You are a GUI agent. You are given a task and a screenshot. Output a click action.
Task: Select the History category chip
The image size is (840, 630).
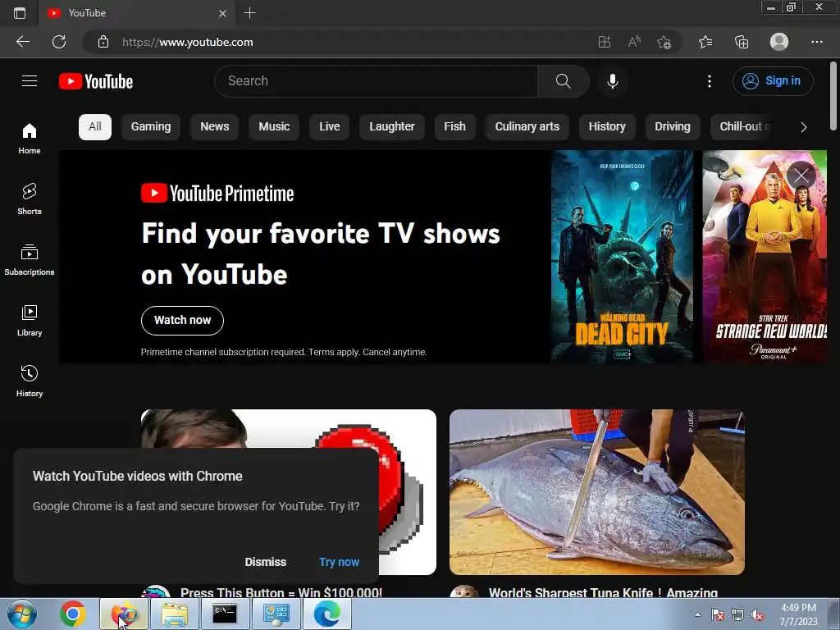coord(606,127)
